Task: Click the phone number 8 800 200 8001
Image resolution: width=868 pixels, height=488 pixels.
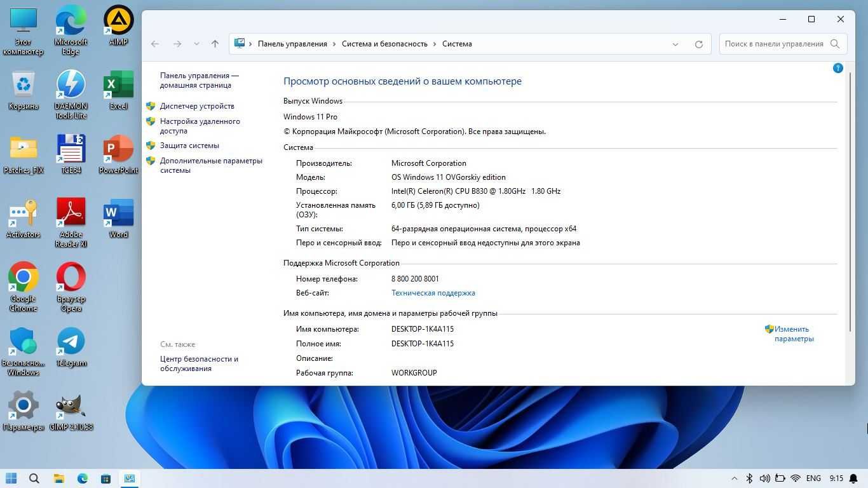Action: [x=415, y=279]
